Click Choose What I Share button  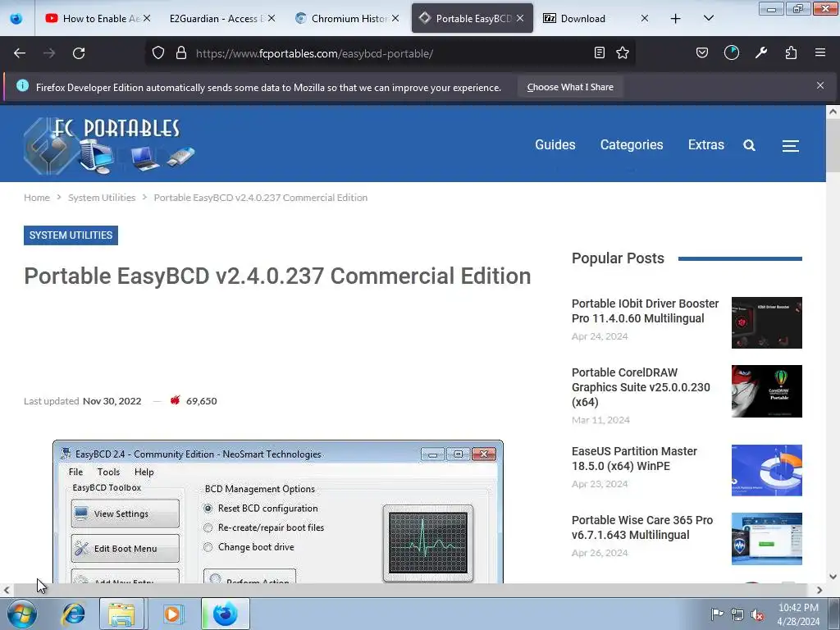[570, 87]
